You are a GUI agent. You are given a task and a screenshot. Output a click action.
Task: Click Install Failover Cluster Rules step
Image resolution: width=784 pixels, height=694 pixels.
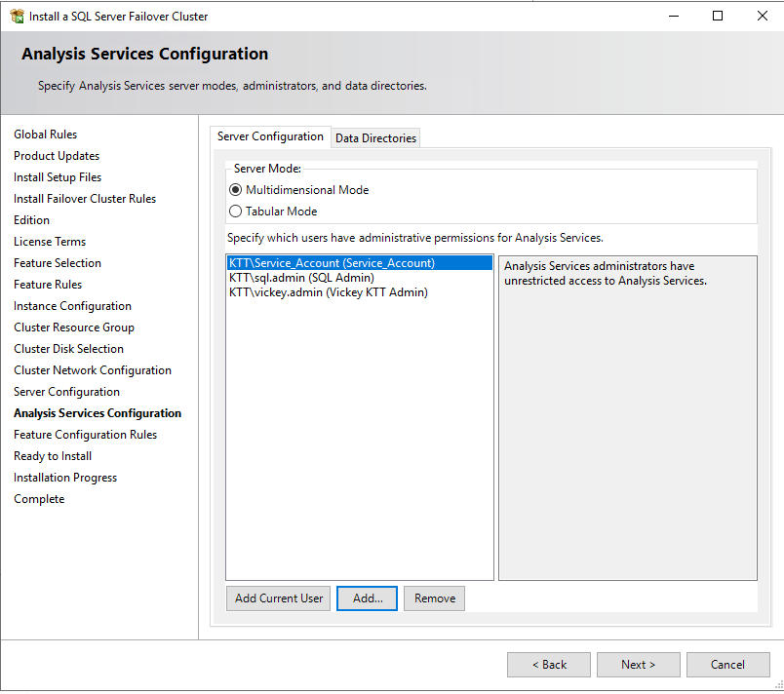pos(85,199)
